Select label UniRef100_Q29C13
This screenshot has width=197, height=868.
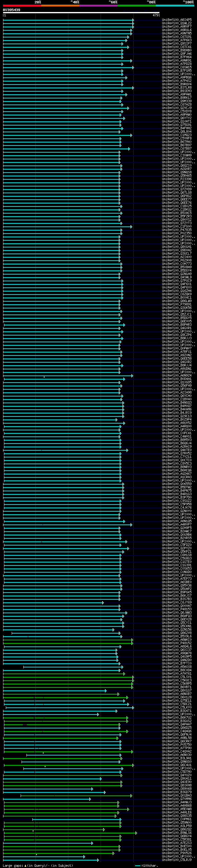click(177, 416)
